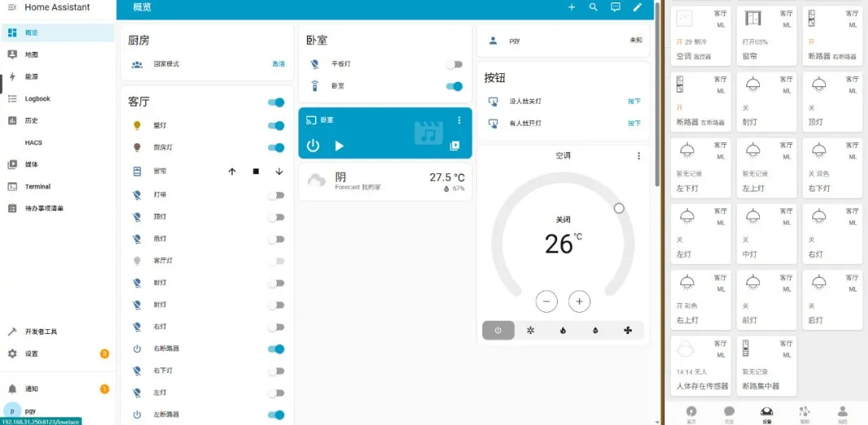Toggle the 壁灯 switch off
Viewport: 868px width, 425px height.
tap(276, 126)
